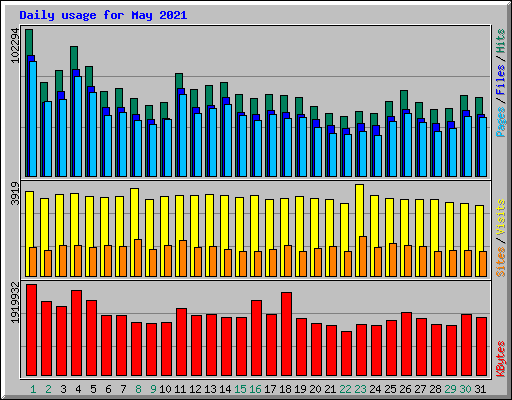Click the green hits bar for day 4
This screenshot has height=400, width=512.
coord(74,58)
